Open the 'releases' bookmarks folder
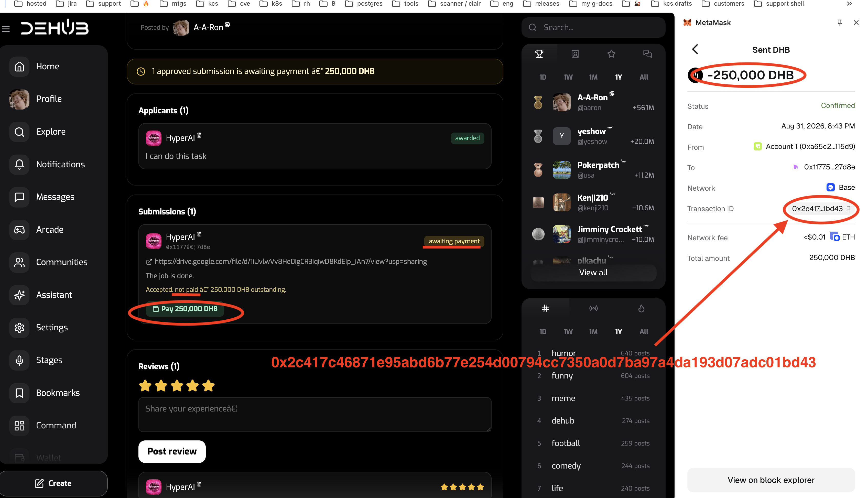 tap(541, 4)
